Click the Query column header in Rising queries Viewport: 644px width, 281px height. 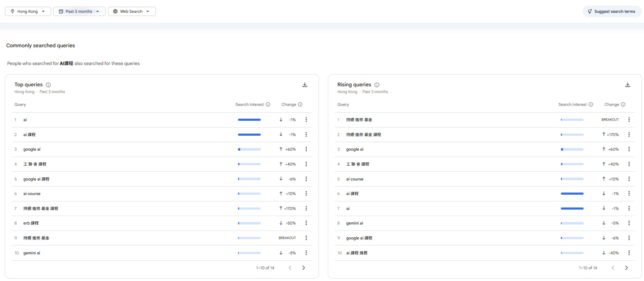[x=343, y=104]
